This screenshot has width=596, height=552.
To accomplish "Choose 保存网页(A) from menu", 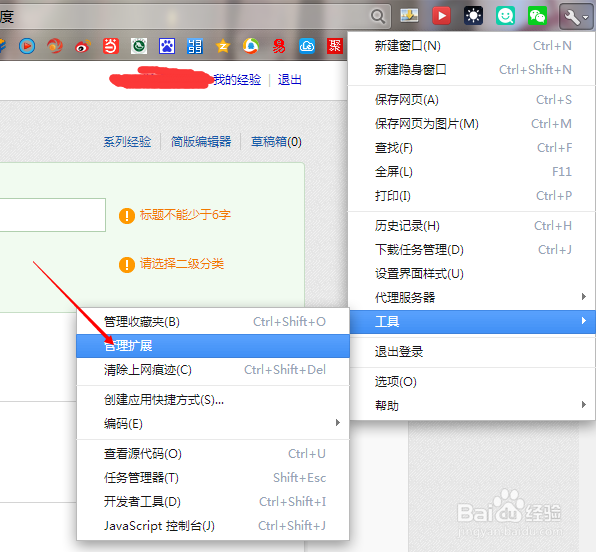I will [x=472, y=100].
